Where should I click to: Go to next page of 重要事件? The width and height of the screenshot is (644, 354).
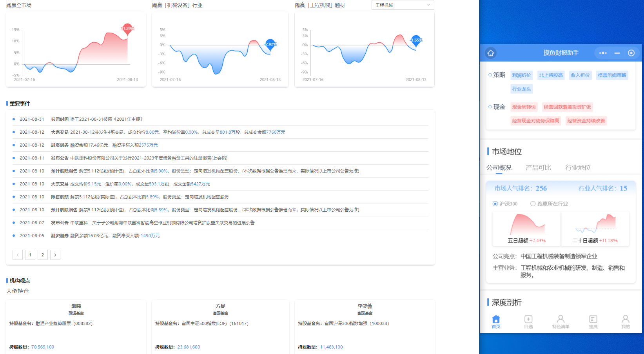[55, 255]
